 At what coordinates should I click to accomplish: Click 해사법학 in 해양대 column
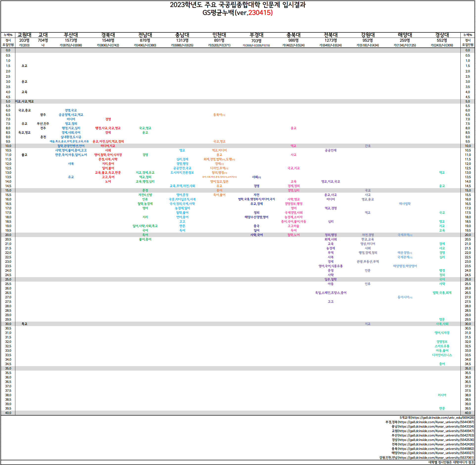[x=405, y=204]
